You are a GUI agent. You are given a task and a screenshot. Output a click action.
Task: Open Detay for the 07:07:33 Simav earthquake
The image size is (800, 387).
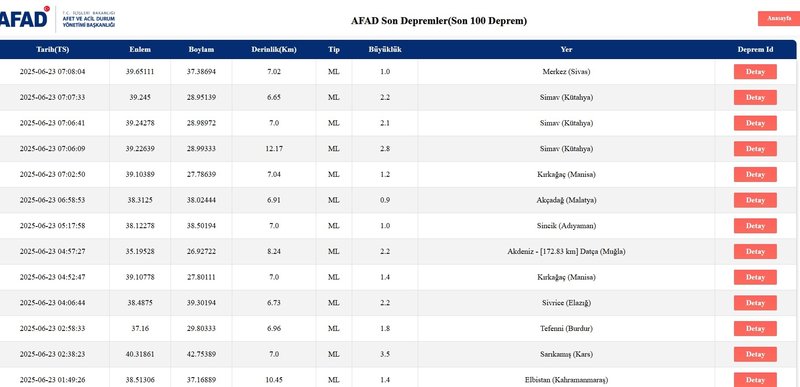(755, 97)
